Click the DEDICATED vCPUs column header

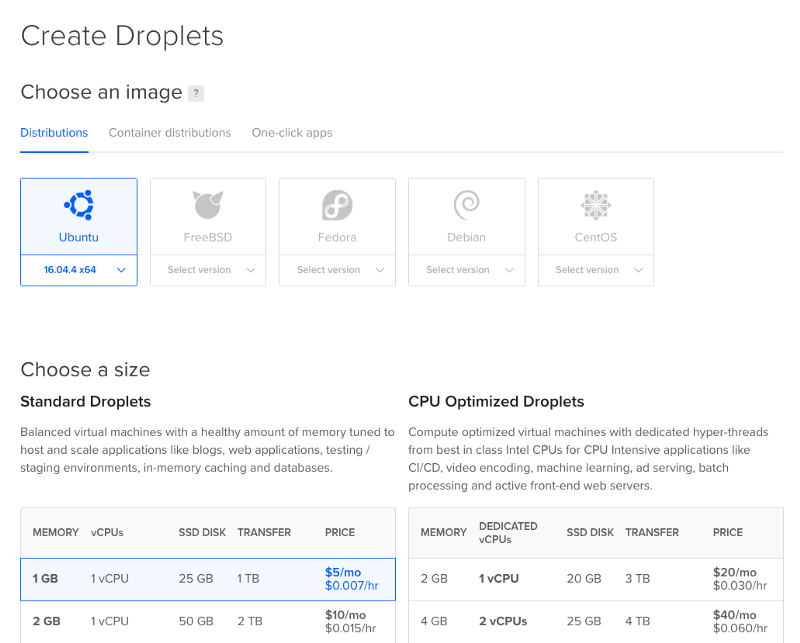click(508, 533)
